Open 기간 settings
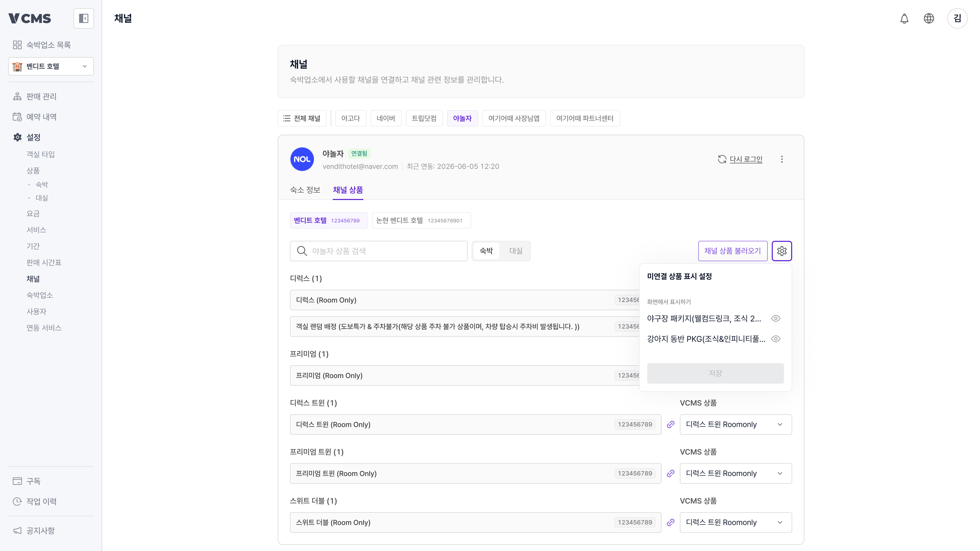980x551 pixels. point(33,246)
